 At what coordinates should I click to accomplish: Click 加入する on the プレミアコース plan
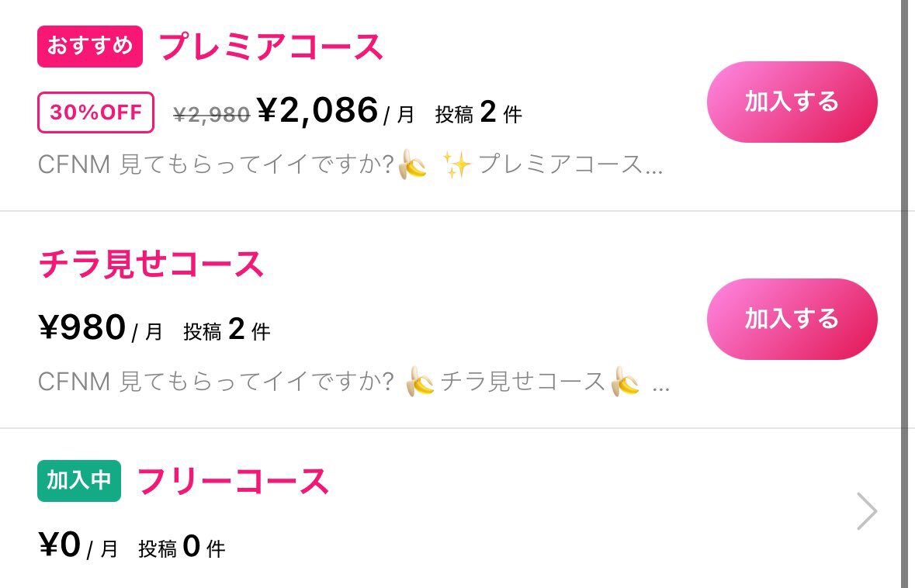coord(792,101)
